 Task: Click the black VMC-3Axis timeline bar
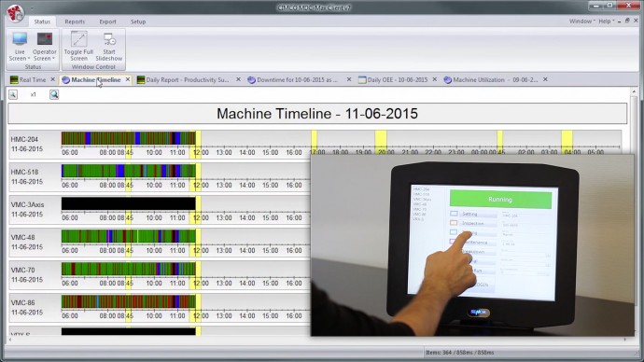tap(129, 203)
